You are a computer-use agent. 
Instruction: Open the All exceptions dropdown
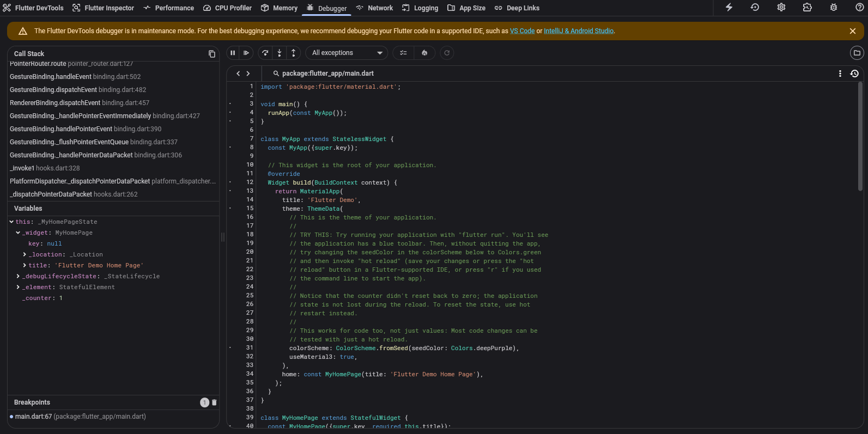click(x=347, y=53)
